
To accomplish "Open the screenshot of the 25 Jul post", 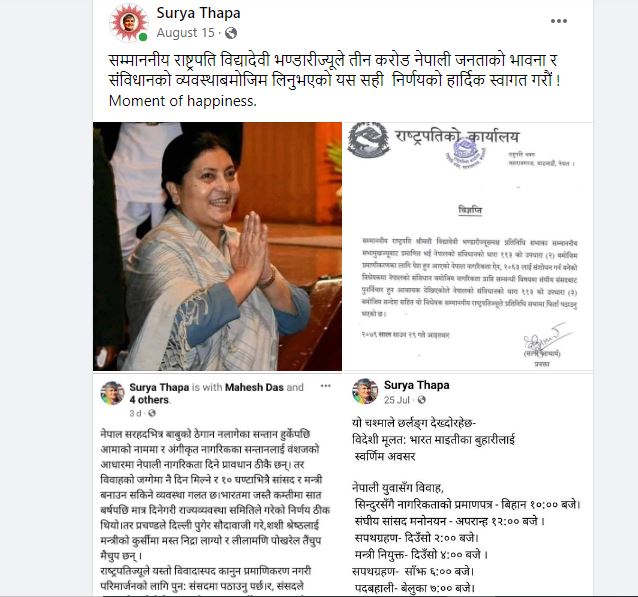I will [x=468, y=484].
